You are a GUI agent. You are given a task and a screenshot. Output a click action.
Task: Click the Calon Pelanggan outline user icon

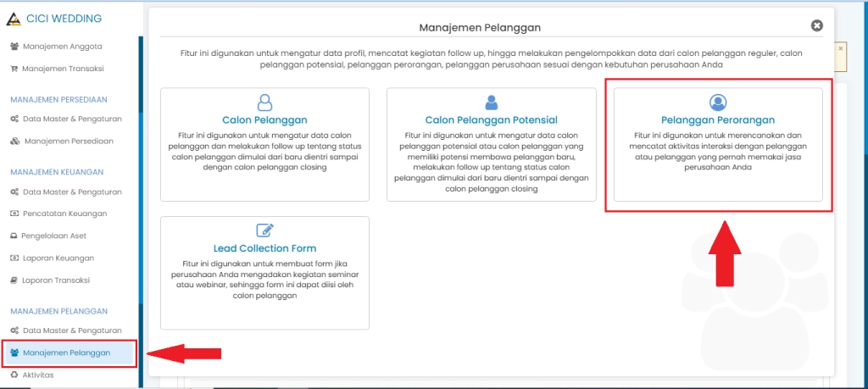pyautogui.click(x=265, y=102)
